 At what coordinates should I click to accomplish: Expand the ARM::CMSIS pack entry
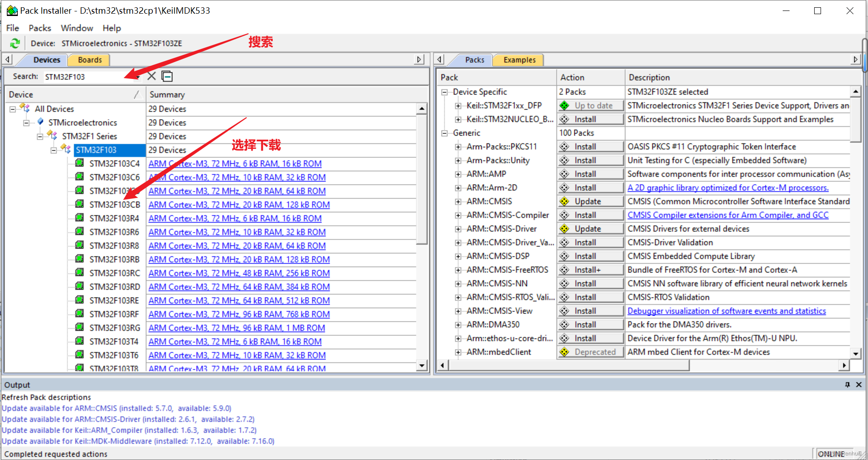tap(458, 202)
